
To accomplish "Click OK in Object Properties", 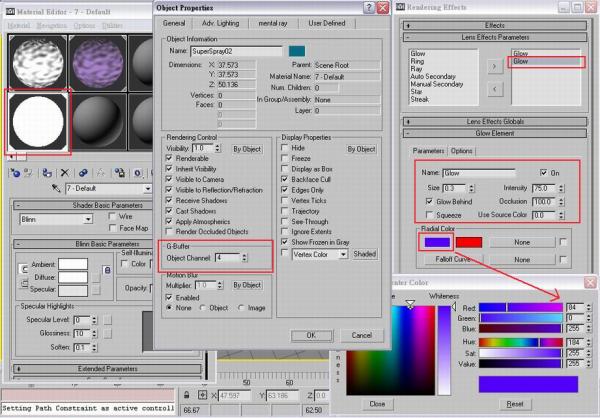I will coord(311,335).
